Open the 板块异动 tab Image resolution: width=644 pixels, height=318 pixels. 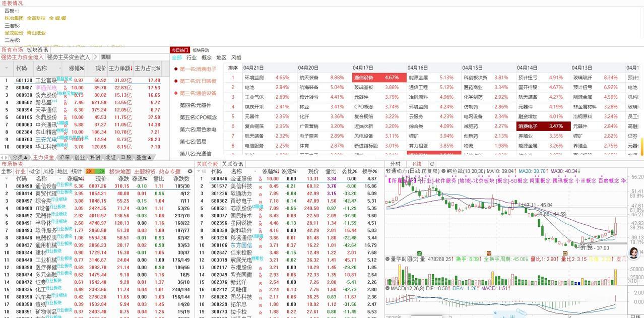point(201,50)
